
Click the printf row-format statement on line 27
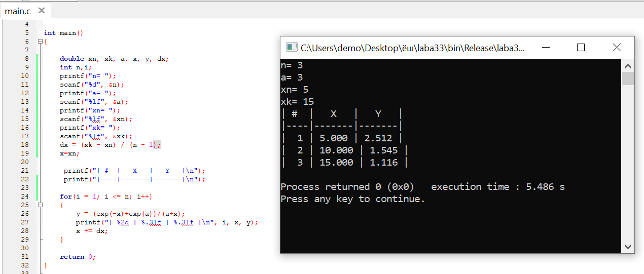[x=167, y=222]
